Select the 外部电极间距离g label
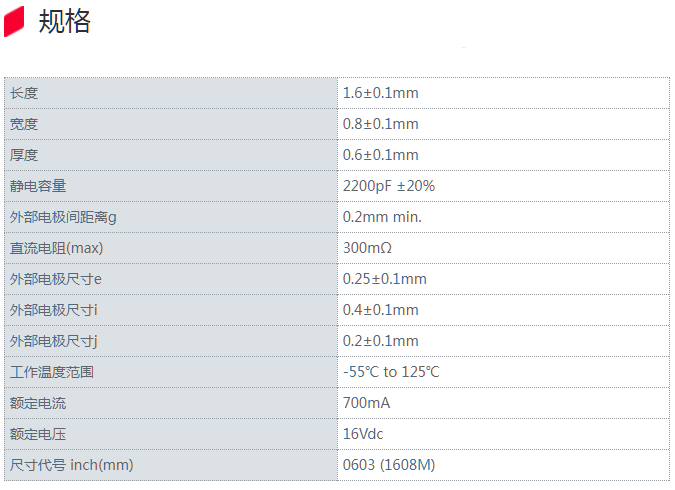Viewport: 675px width, 490px height. coord(63,217)
